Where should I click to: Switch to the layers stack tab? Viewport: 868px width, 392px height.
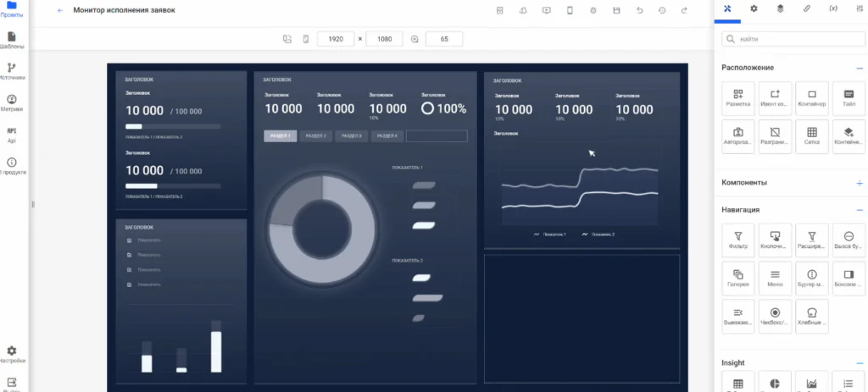780,8
